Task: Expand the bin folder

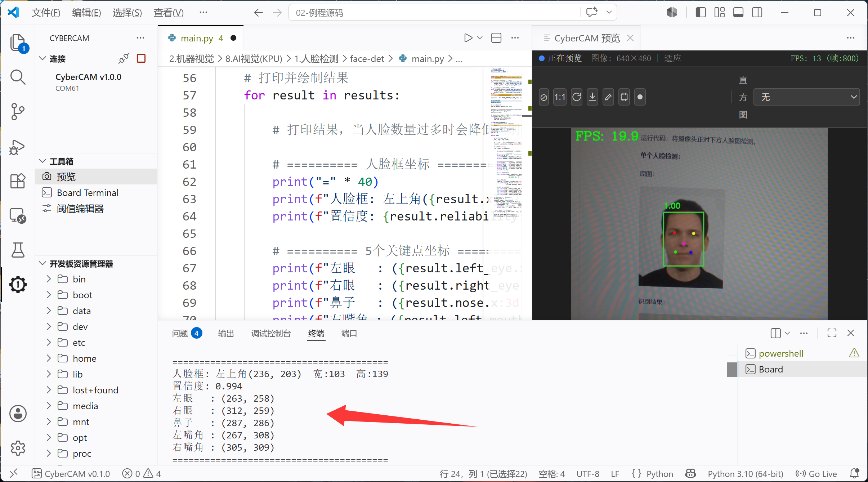Action: coord(49,279)
